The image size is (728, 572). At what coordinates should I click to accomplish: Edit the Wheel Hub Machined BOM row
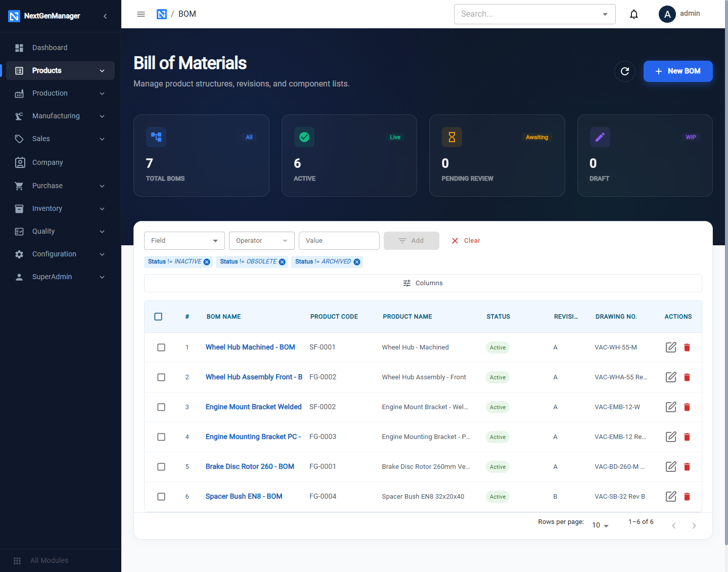tap(671, 347)
